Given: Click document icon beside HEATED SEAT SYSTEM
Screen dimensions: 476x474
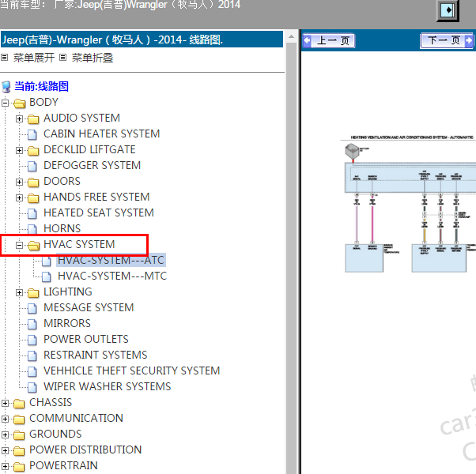Looking at the screenshot, I should (x=32, y=213).
